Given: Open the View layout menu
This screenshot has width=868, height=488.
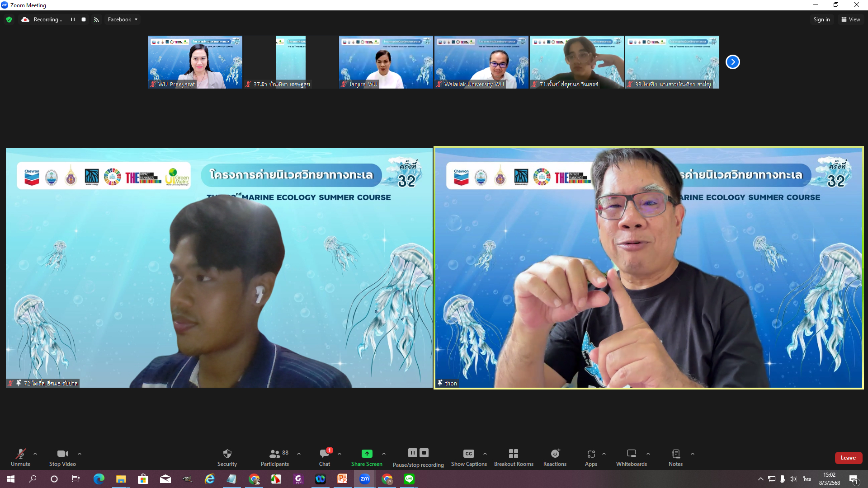Looking at the screenshot, I should tap(850, 19).
